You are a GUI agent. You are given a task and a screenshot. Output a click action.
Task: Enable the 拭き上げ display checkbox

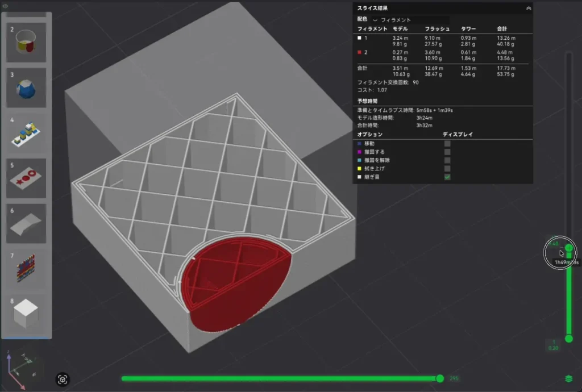[447, 169]
